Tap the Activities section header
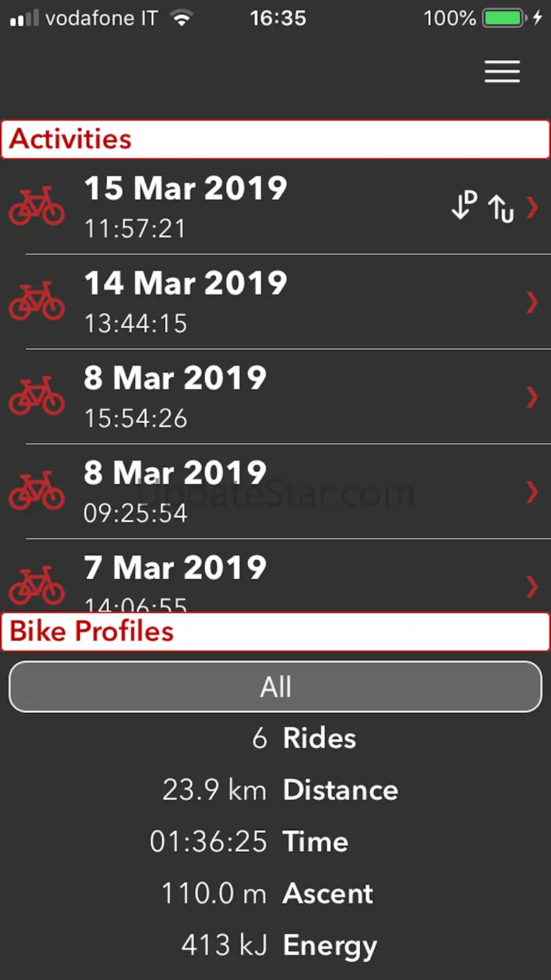 tap(275, 139)
